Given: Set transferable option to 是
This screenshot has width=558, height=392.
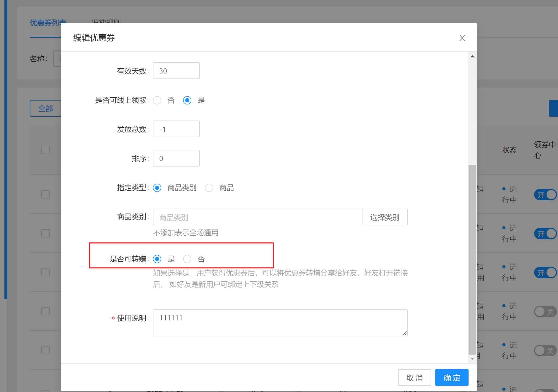Looking at the screenshot, I should 157,259.
